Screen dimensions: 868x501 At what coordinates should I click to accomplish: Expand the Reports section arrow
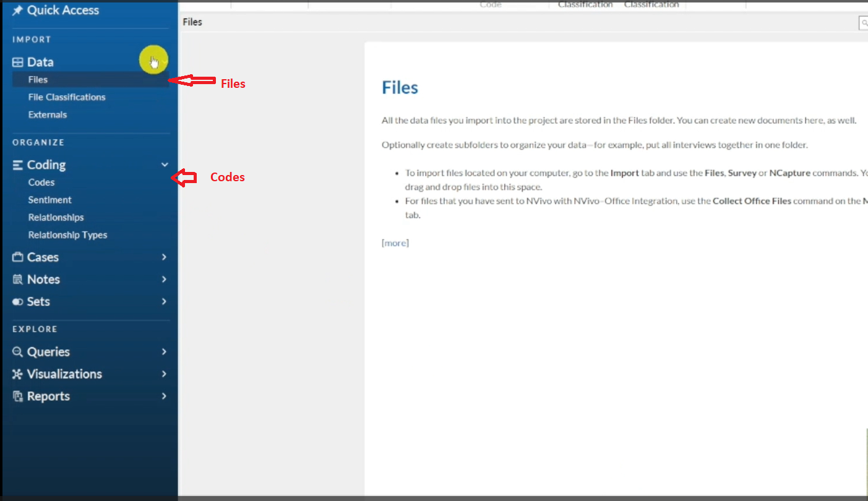[x=165, y=396]
